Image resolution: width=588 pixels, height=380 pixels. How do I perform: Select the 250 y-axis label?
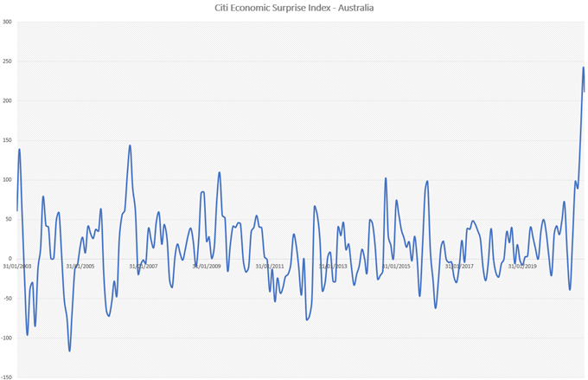7,61
